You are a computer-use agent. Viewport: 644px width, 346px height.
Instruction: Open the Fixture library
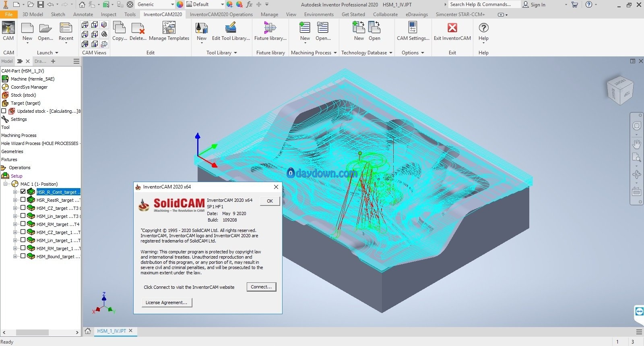270,31
